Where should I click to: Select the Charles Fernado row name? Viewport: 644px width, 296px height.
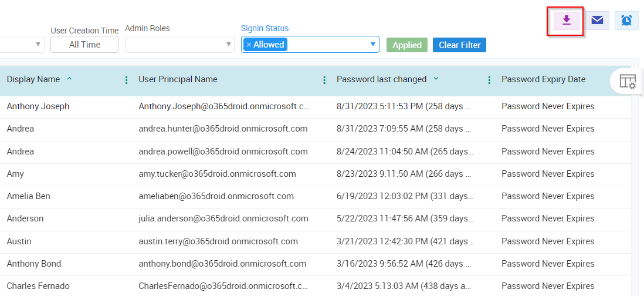coord(38,285)
